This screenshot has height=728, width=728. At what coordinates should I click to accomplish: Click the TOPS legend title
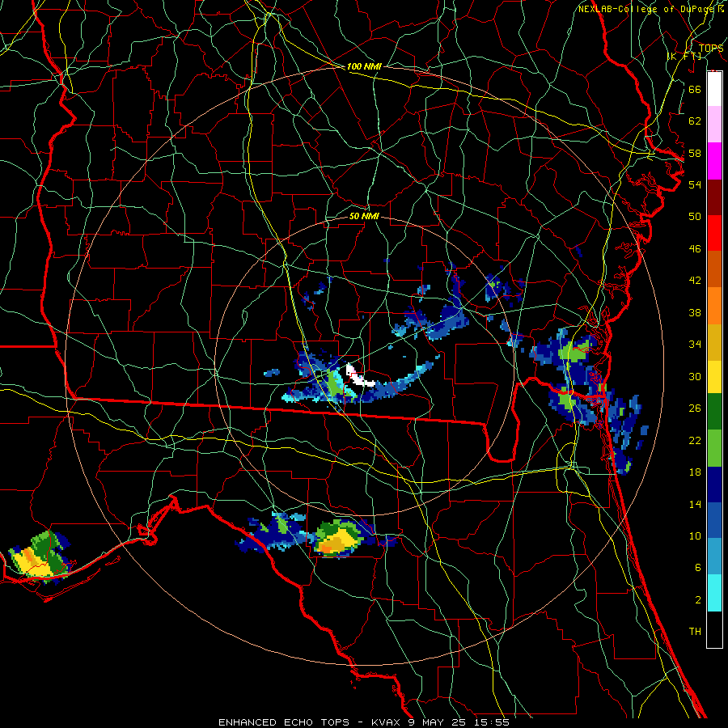[x=711, y=48]
